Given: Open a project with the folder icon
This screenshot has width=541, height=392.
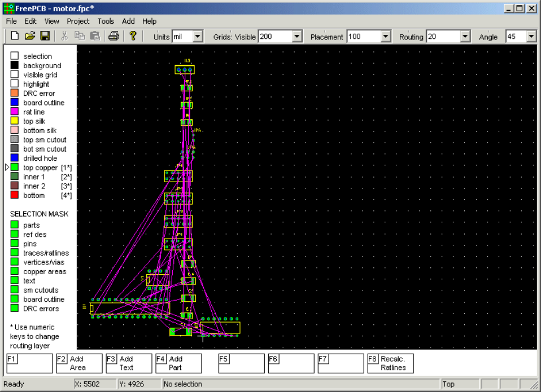Looking at the screenshot, I should 30,36.
